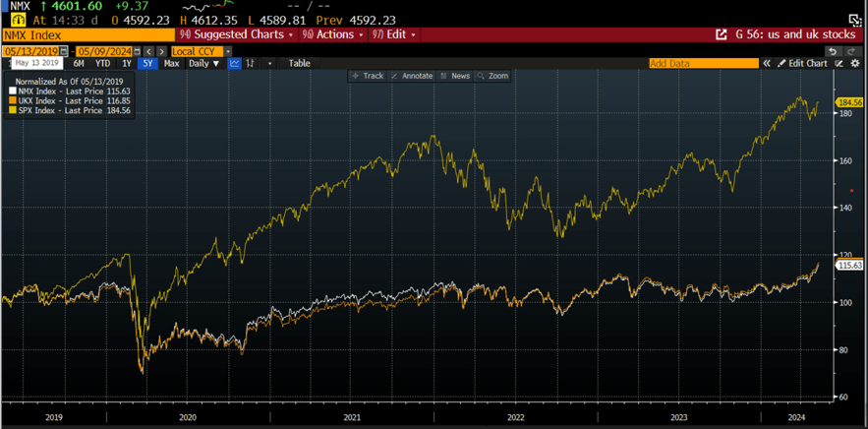The image size is (868, 429).
Task: Switch range to YTD
Action: (x=102, y=63)
